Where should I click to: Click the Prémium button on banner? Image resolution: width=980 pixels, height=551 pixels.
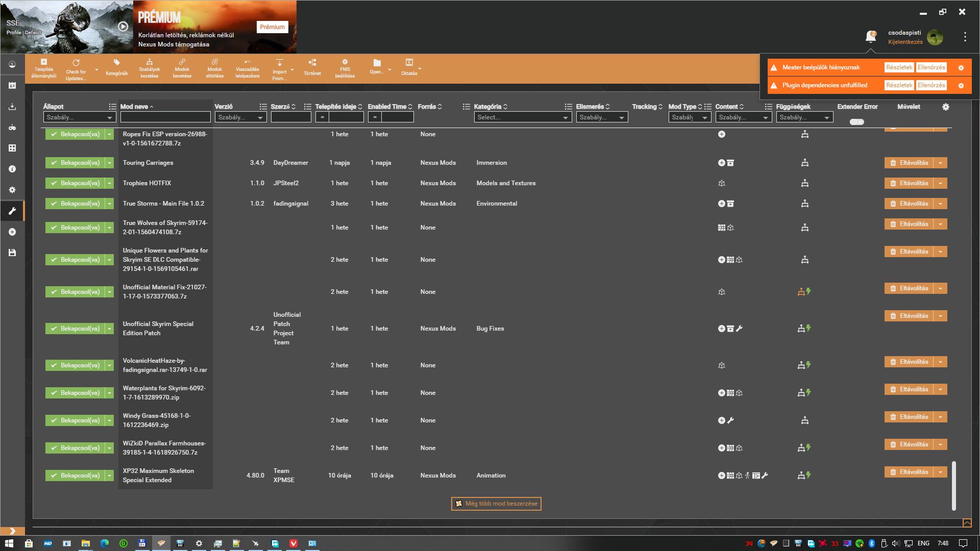click(272, 27)
